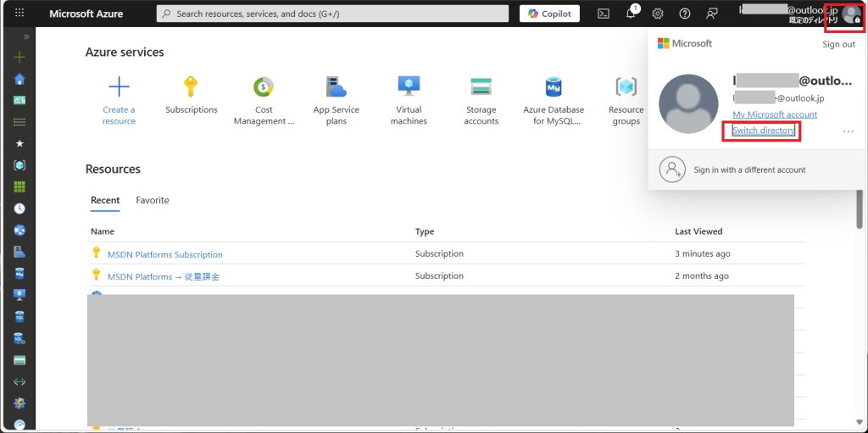Select the Recent tab

(x=105, y=201)
